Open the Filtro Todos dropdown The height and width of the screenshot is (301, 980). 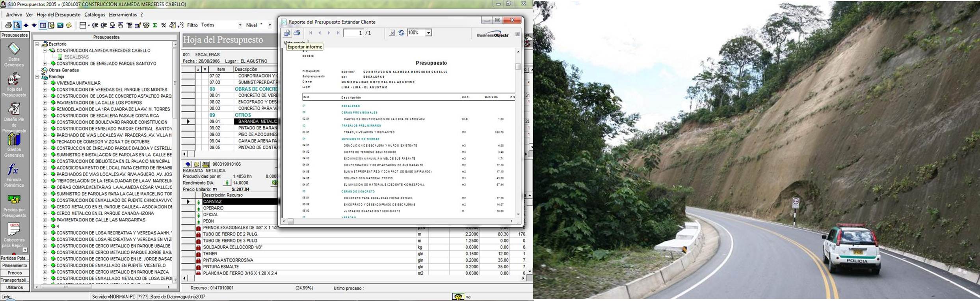coord(240,25)
